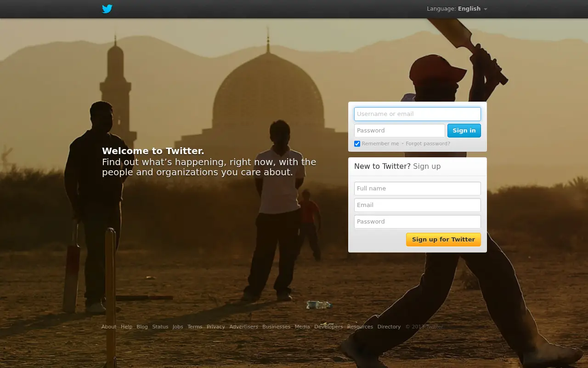
Task: Open the Media footer link
Action: [x=302, y=327]
